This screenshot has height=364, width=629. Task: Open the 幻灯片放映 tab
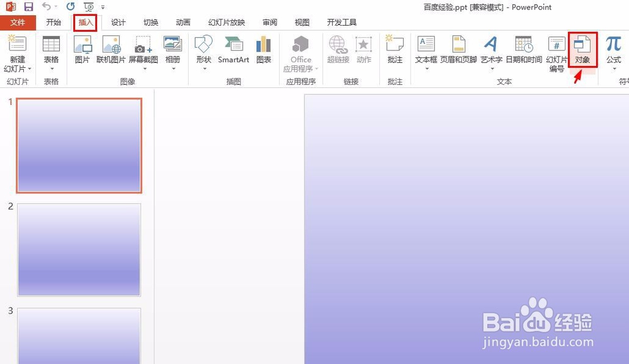coord(226,22)
